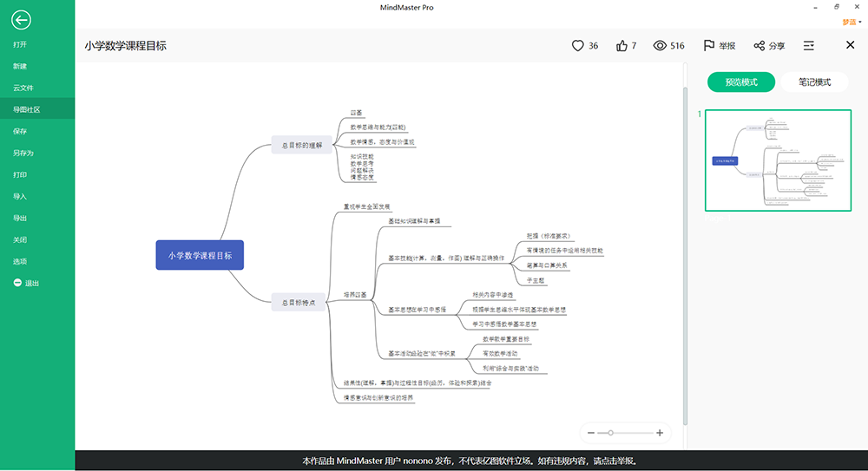
Task: Give a thumbs up to the map
Action: (621, 46)
